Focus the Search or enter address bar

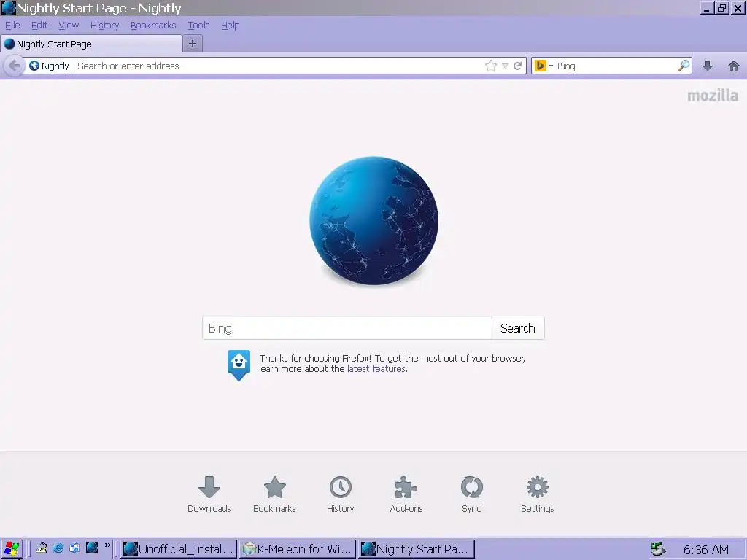tap(279, 66)
